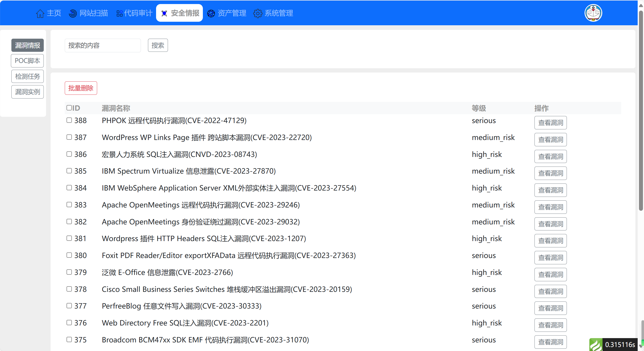The image size is (644, 351).
Task: View vulnerability for 泛微 E-Office row
Action: point(550,274)
